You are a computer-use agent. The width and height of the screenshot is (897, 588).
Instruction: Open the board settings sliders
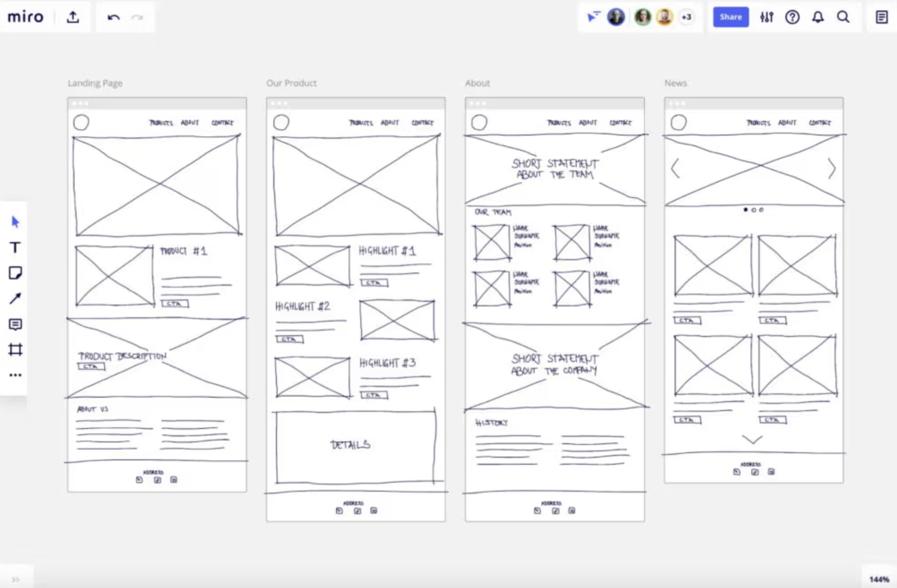tap(767, 17)
